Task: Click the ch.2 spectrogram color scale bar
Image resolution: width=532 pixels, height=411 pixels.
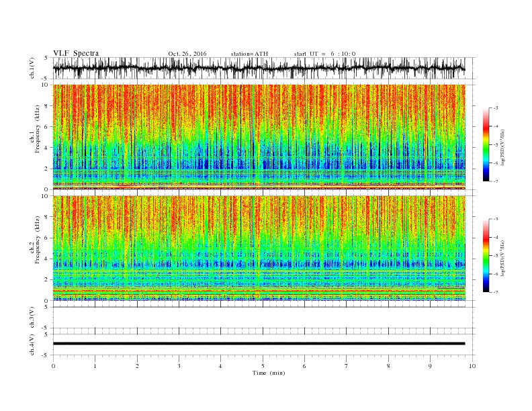Action: coord(486,256)
